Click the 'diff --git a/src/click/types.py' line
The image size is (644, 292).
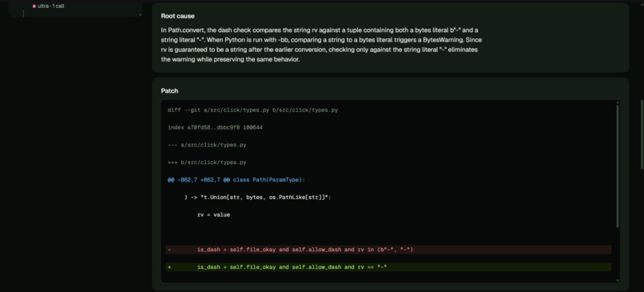pos(252,110)
